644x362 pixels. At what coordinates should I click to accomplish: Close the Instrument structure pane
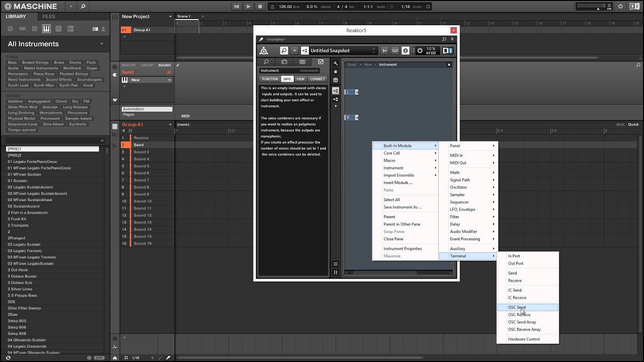(x=449, y=64)
